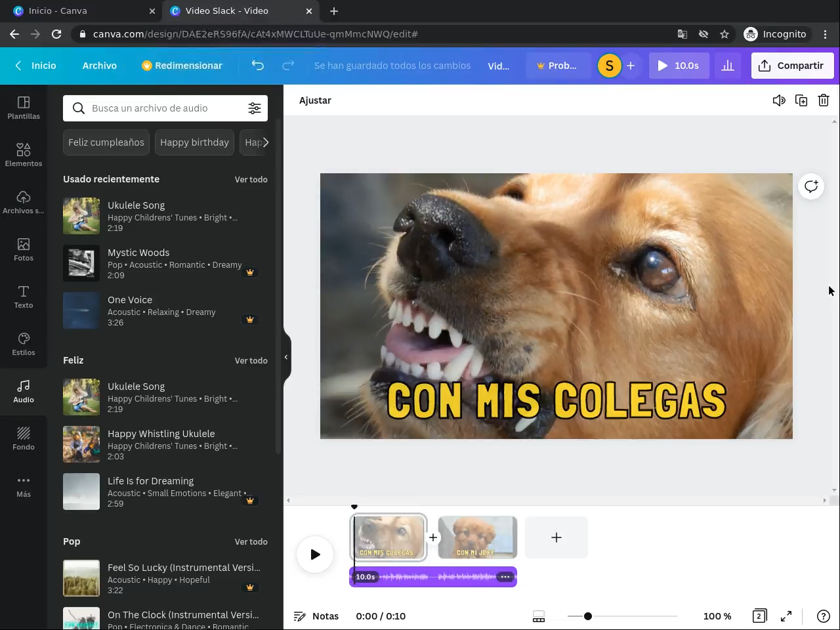Open the Archivo menu

pos(100,66)
